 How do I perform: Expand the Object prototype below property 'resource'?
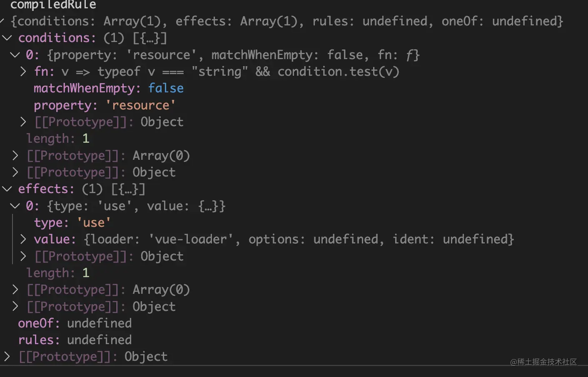point(23,122)
